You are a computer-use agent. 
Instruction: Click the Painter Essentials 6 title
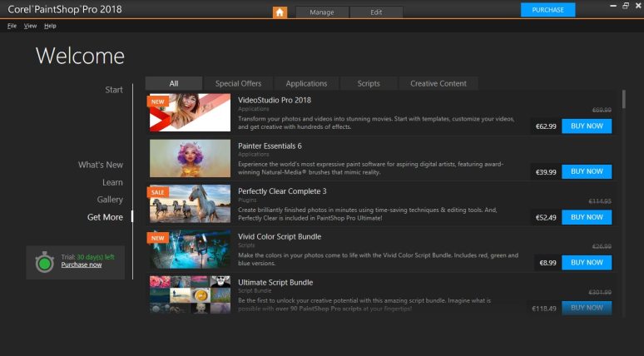[270, 146]
